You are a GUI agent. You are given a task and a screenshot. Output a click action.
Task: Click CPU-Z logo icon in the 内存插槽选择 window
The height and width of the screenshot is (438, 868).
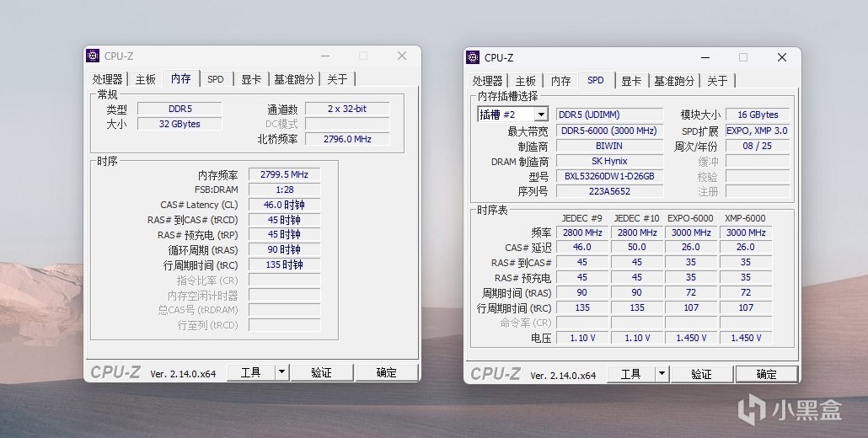click(x=473, y=57)
